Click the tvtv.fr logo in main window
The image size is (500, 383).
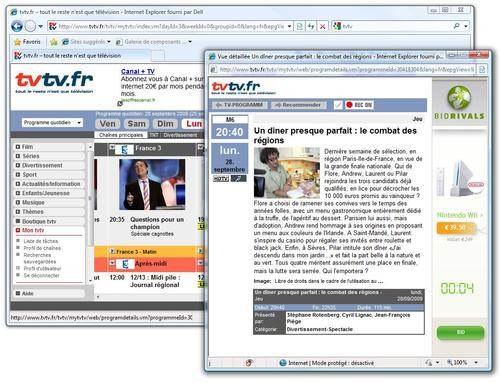pyautogui.click(x=54, y=82)
